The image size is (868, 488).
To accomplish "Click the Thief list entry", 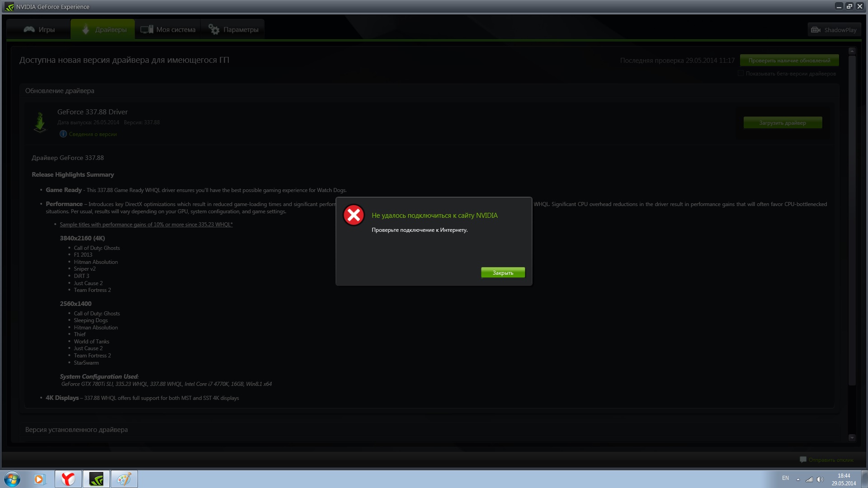I will (80, 334).
